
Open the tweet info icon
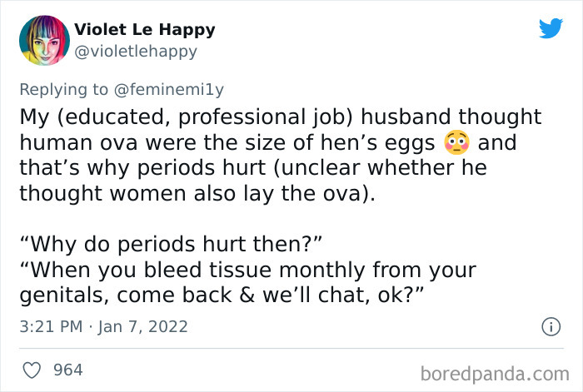(x=550, y=327)
